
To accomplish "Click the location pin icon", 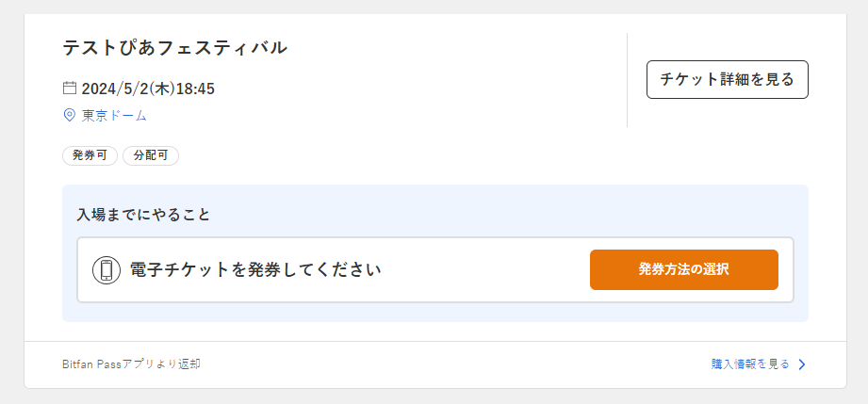I will coord(69,115).
